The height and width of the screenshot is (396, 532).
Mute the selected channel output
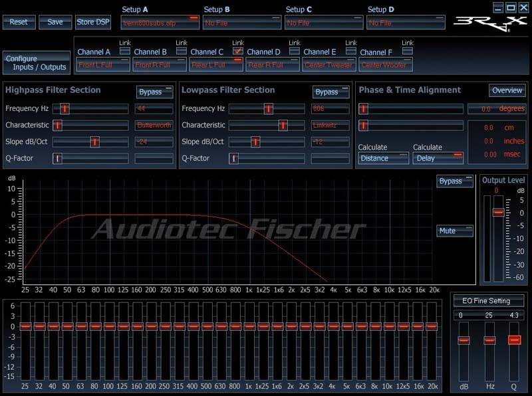455,231
